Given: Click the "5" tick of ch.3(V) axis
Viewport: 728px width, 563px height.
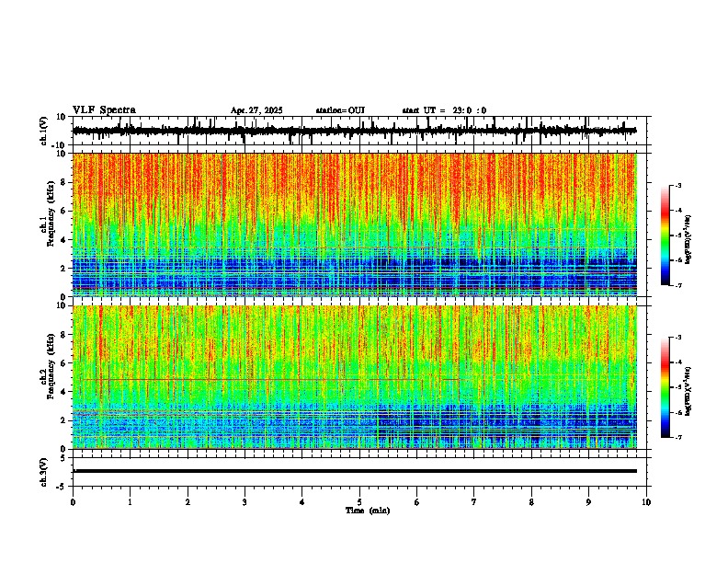Looking at the screenshot, I should tap(64, 457).
